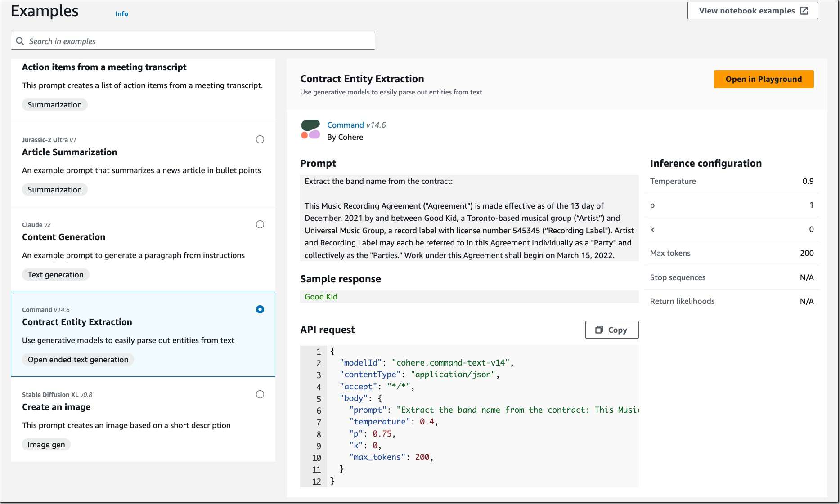The width and height of the screenshot is (840, 504).
Task: Click the Stable Diffusion XL v0.8 label
Action: 57,395
